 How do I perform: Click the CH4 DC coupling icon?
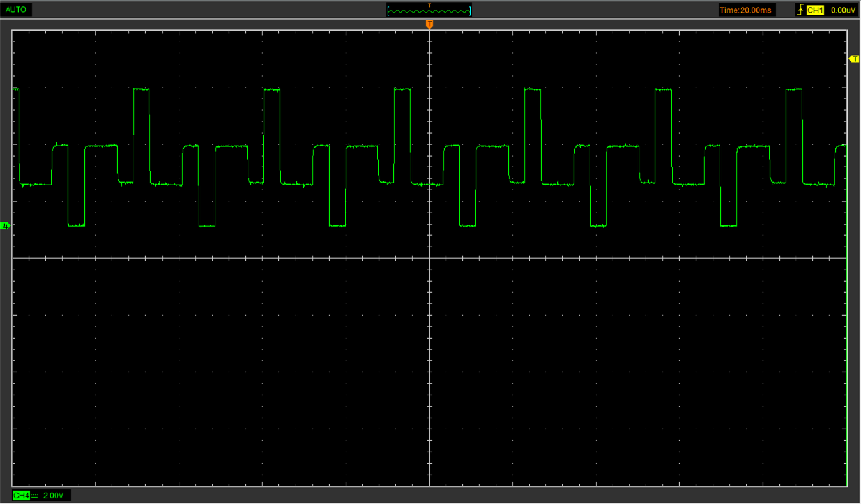pyautogui.click(x=34, y=496)
